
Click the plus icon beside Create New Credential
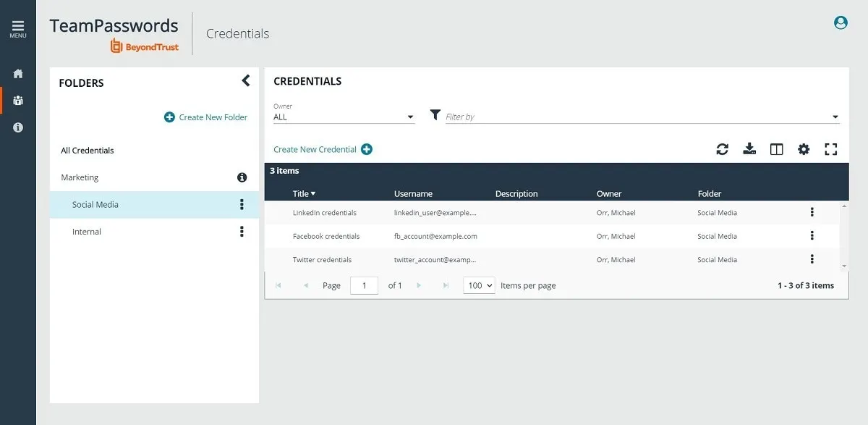point(367,149)
